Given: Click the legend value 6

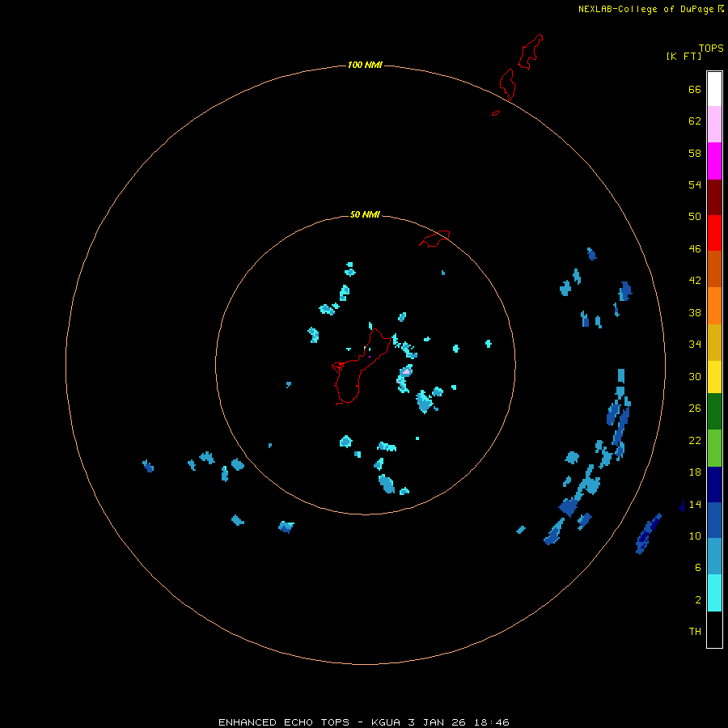Looking at the screenshot, I should [x=698, y=567].
